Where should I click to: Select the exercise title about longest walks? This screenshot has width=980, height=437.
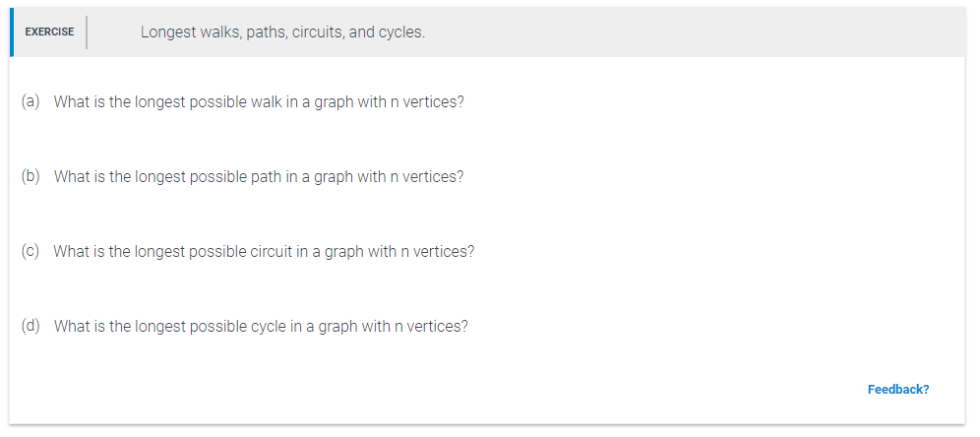click(x=282, y=32)
